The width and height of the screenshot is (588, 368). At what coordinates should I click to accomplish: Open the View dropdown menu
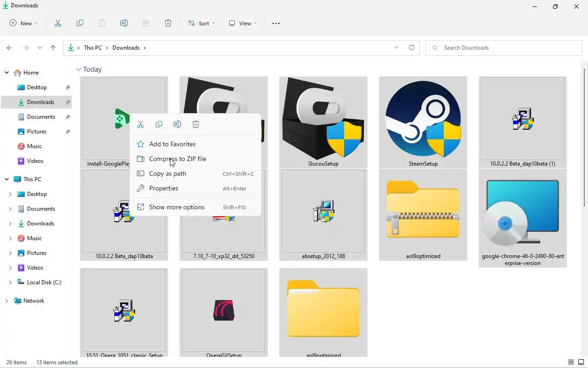coord(243,23)
